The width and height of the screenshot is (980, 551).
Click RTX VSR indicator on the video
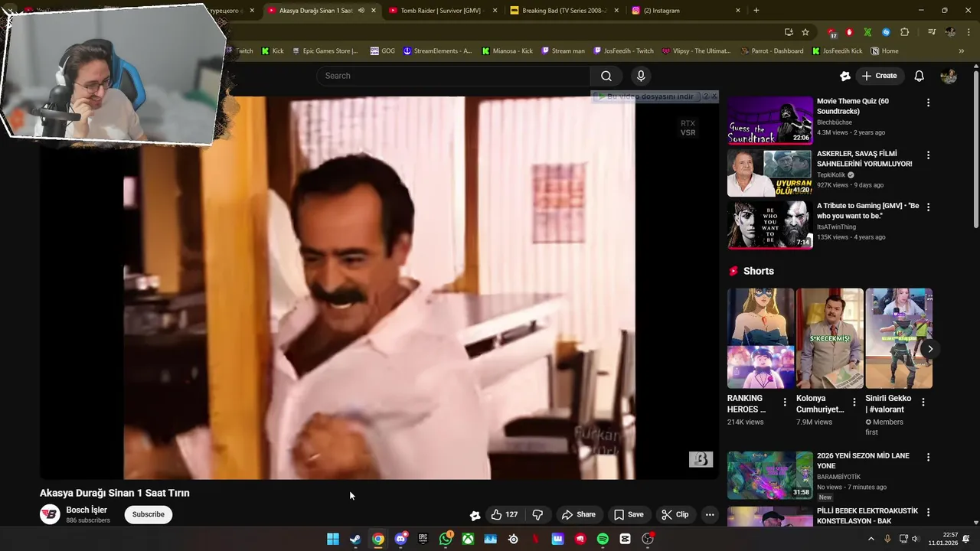point(688,128)
